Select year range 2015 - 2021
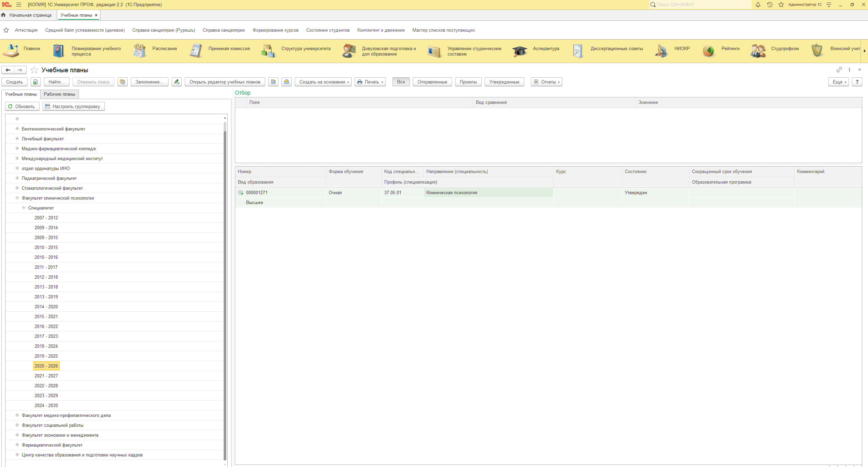The height and width of the screenshot is (467, 868). (x=46, y=316)
